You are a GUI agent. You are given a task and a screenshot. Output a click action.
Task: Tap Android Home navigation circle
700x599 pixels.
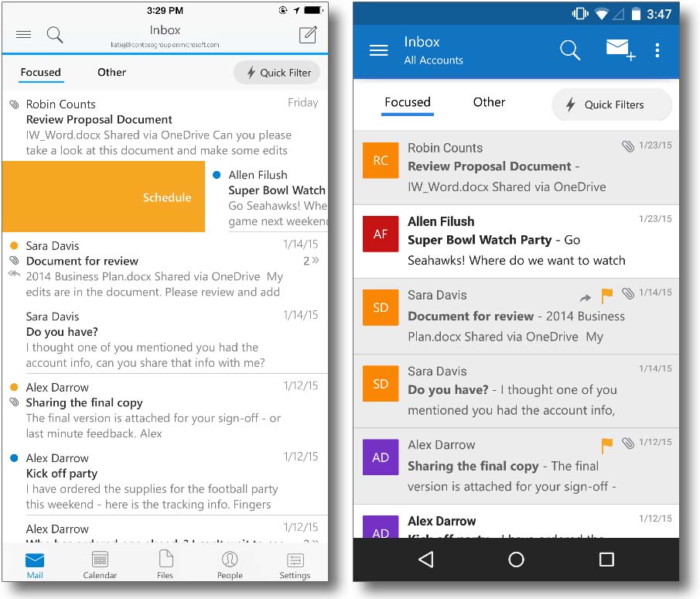[516, 560]
